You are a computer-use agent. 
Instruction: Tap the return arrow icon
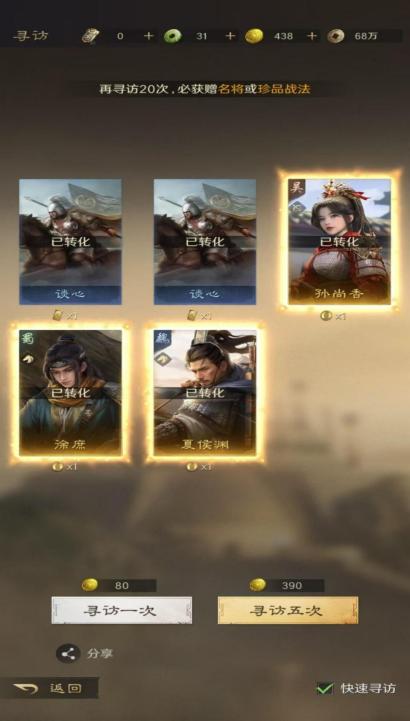pos(26,688)
